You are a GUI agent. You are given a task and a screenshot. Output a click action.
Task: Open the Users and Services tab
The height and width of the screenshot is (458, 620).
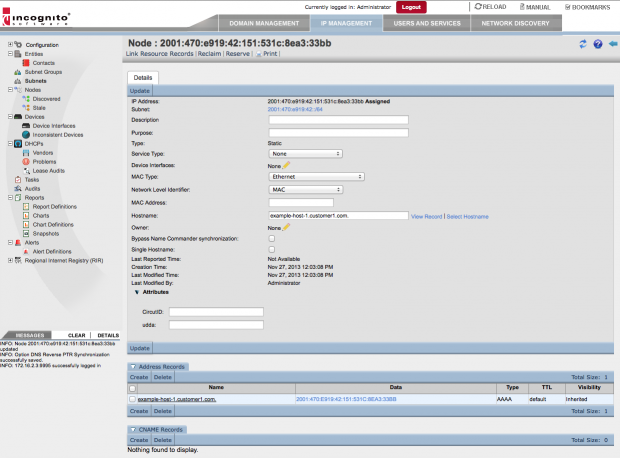pyautogui.click(x=427, y=23)
